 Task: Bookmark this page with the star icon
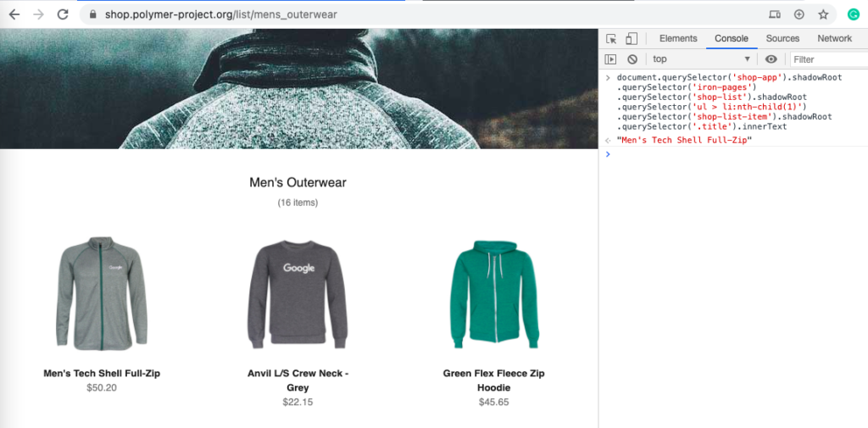pos(822,14)
